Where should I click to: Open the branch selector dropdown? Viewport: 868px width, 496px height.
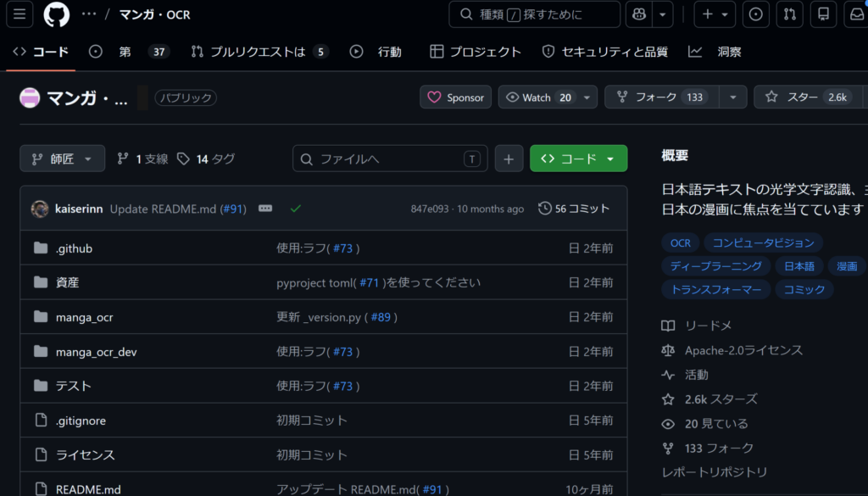(63, 159)
